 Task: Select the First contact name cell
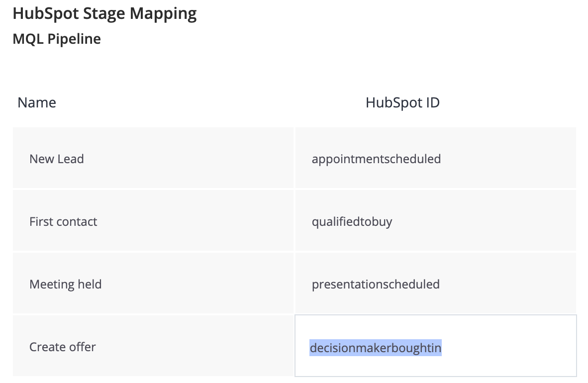click(x=153, y=220)
